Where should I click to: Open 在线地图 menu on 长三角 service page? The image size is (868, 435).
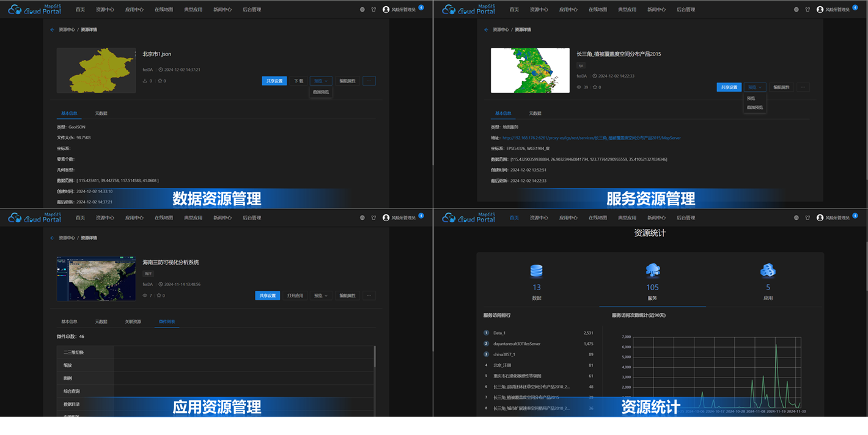[597, 10]
